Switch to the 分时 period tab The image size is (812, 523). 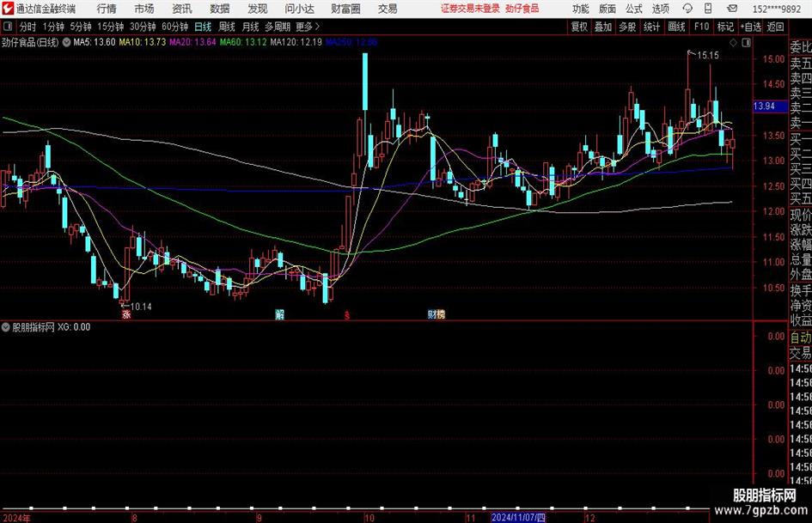[28, 27]
